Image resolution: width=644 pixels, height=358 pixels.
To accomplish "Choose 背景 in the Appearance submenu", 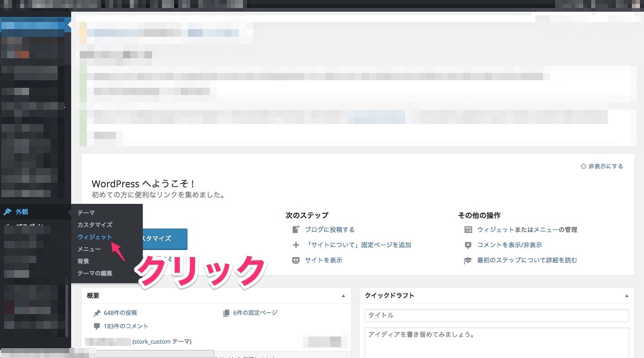I will [83, 261].
